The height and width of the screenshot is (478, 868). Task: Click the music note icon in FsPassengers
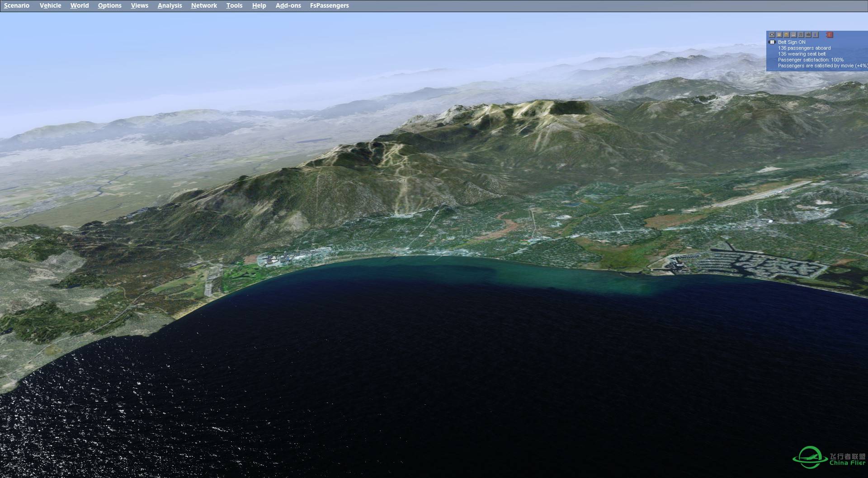(801, 35)
